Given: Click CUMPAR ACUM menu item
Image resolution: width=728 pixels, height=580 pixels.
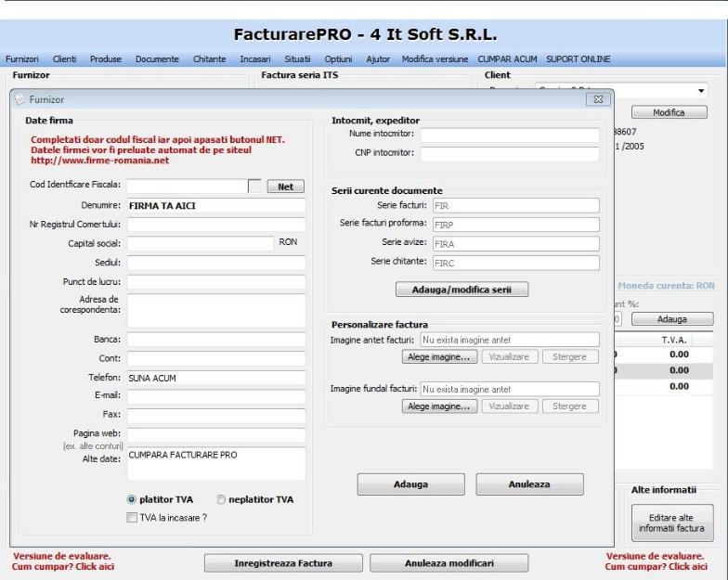Looking at the screenshot, I should click(x=507, y=59).
